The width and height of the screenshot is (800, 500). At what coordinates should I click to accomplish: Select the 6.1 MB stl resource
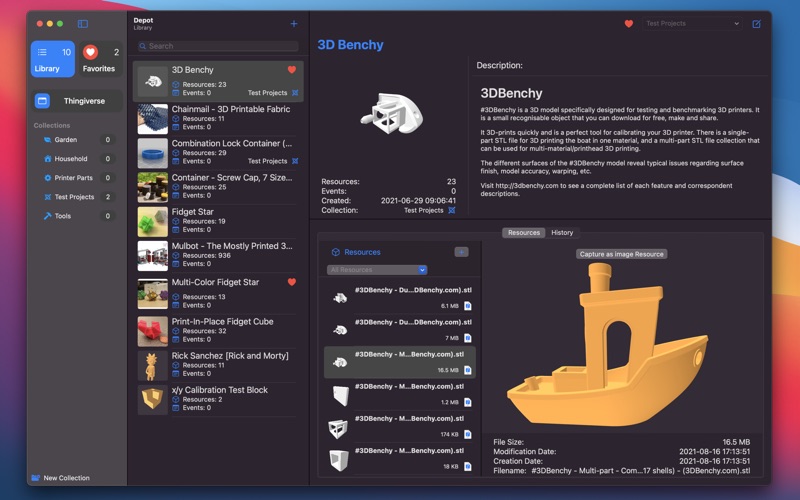coord(400,298)
